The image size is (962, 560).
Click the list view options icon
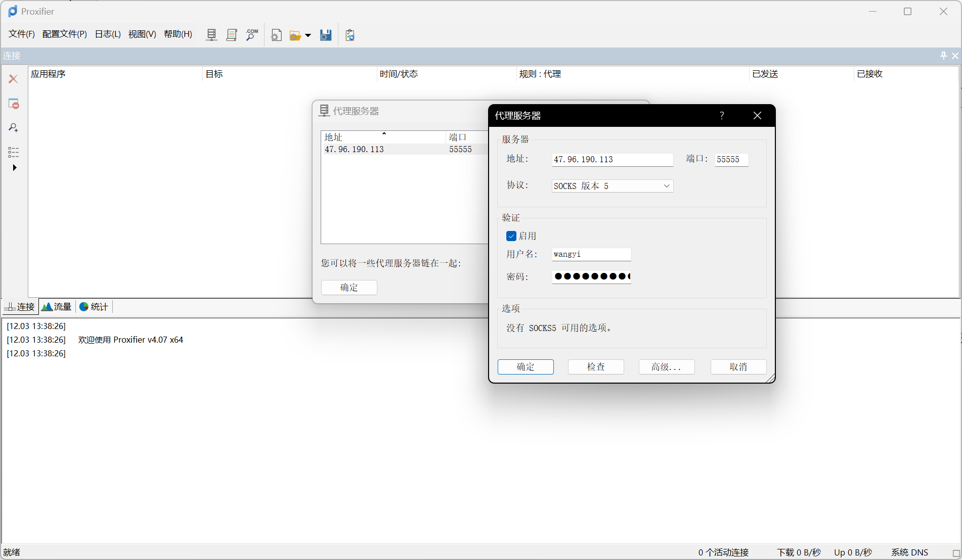pos(14,152)
